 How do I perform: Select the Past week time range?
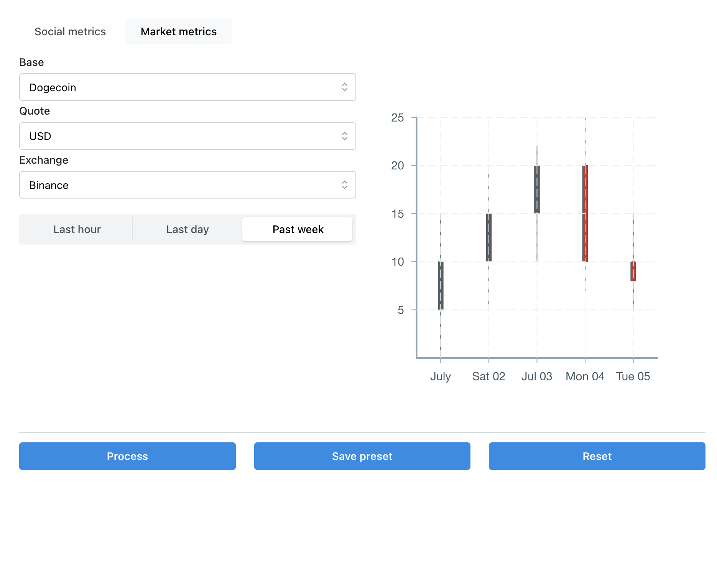298,229
